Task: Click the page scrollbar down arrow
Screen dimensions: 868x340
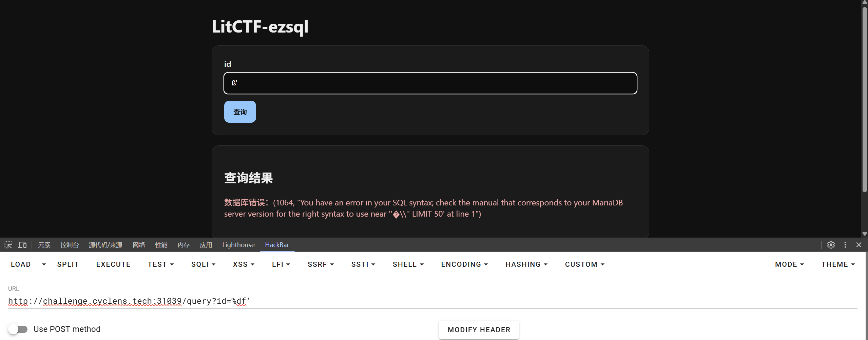Action: [x=865, y=234]
